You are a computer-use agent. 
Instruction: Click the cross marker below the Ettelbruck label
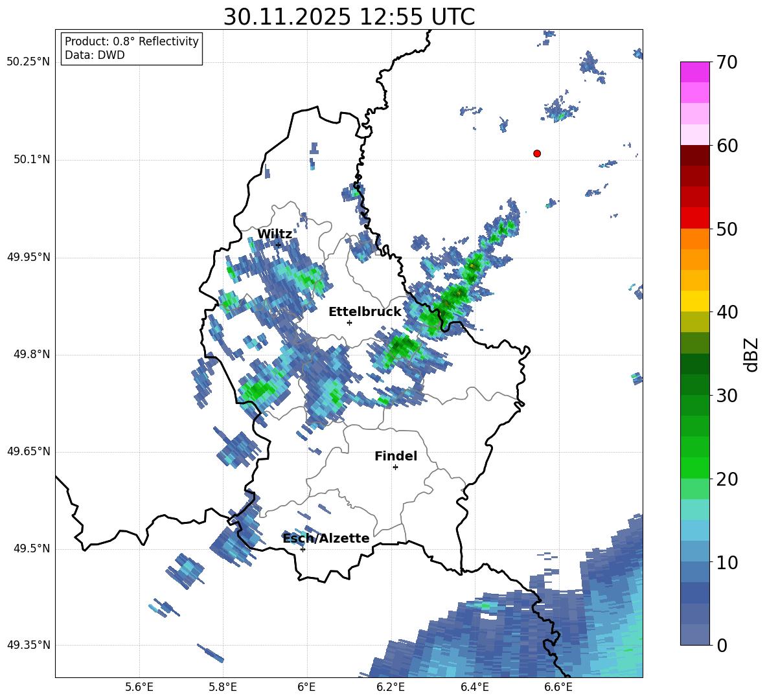[349, 322]
